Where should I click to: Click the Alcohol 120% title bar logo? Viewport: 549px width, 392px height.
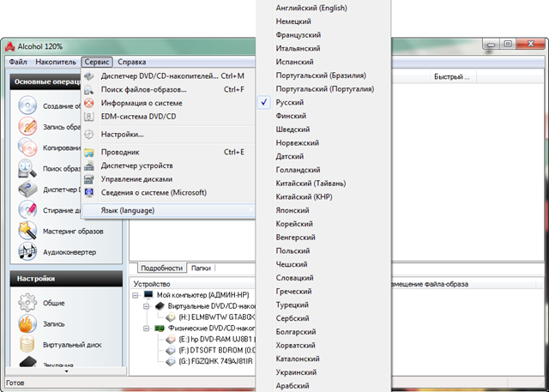tap(9, 46)
